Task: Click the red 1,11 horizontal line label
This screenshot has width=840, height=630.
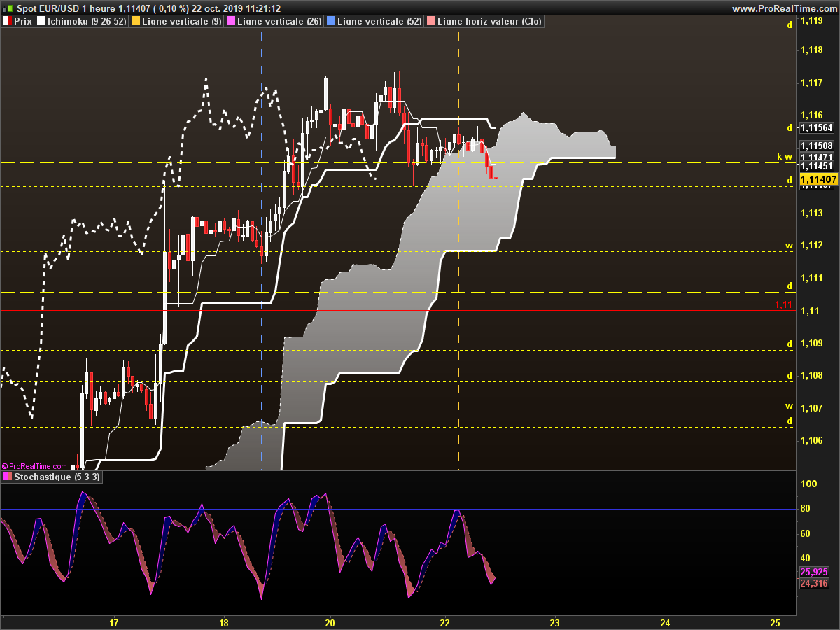Action: [783, 304]
